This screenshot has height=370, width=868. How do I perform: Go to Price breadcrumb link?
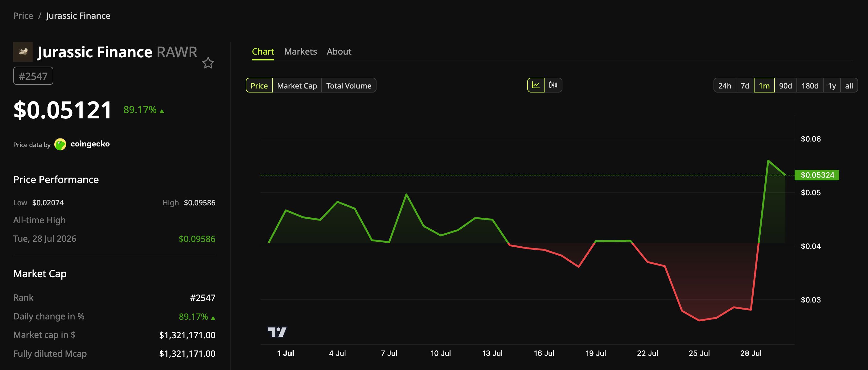23,16
